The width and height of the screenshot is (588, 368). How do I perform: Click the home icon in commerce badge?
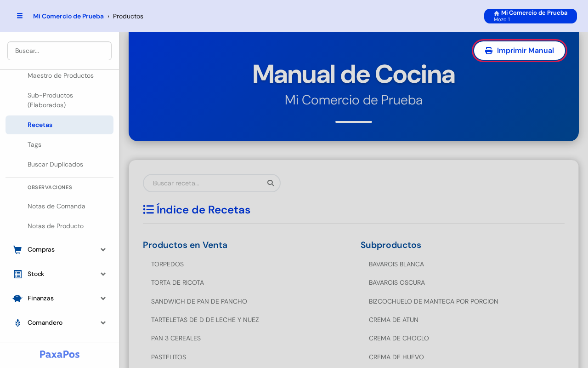(497, 13)
